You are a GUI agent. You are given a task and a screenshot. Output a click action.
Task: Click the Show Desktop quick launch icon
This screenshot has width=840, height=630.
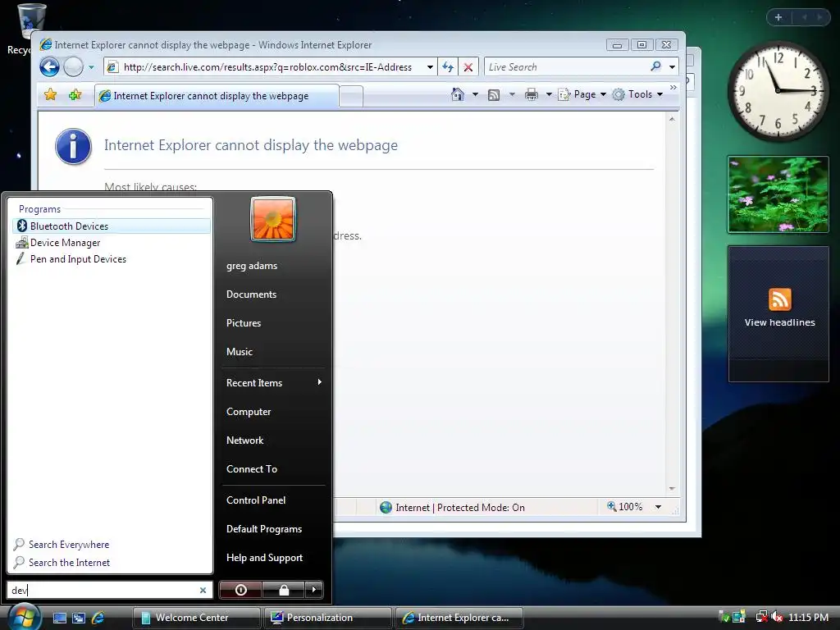(60, 618)
